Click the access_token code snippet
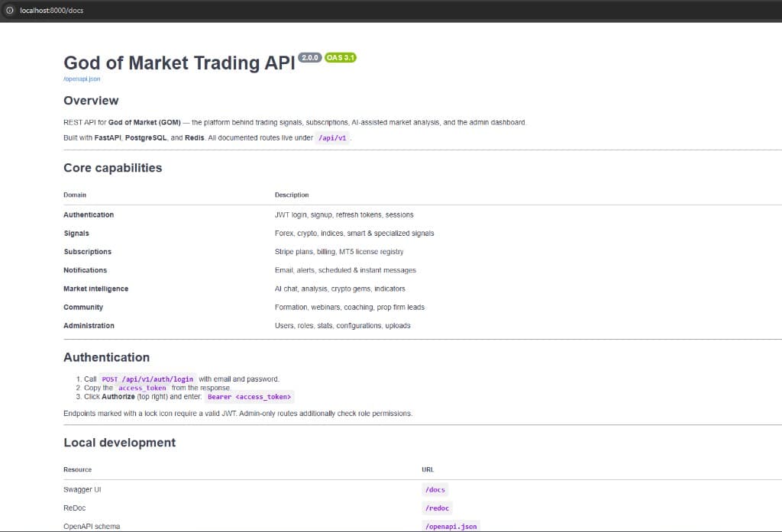 point(142,388)
